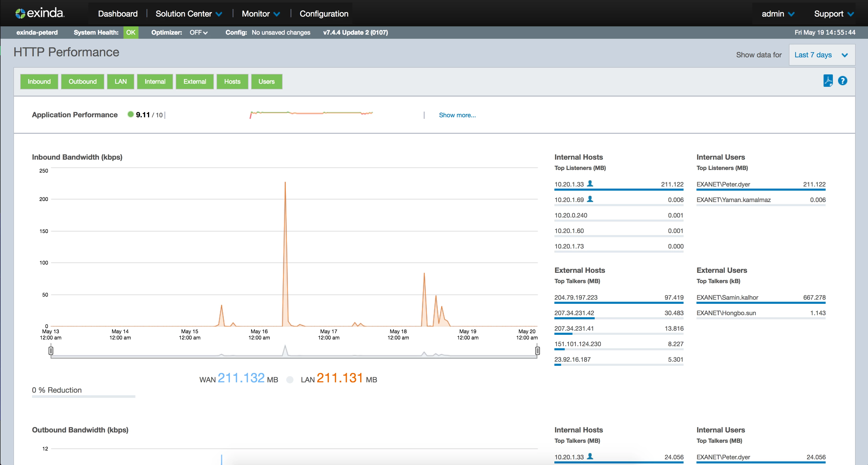The image size is (868, 465).
Task: Expand the Optimizer OFF dropdown
Action: click(x=198, y=33)
